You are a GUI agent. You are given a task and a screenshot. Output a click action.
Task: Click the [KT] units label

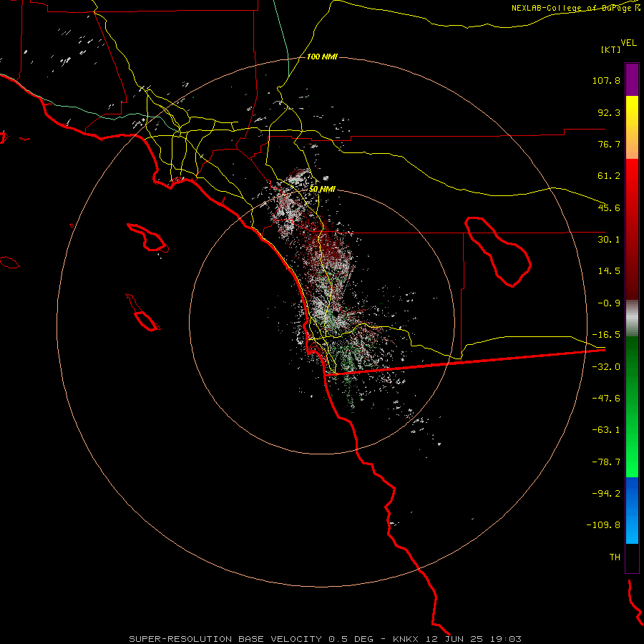(611, 49)
